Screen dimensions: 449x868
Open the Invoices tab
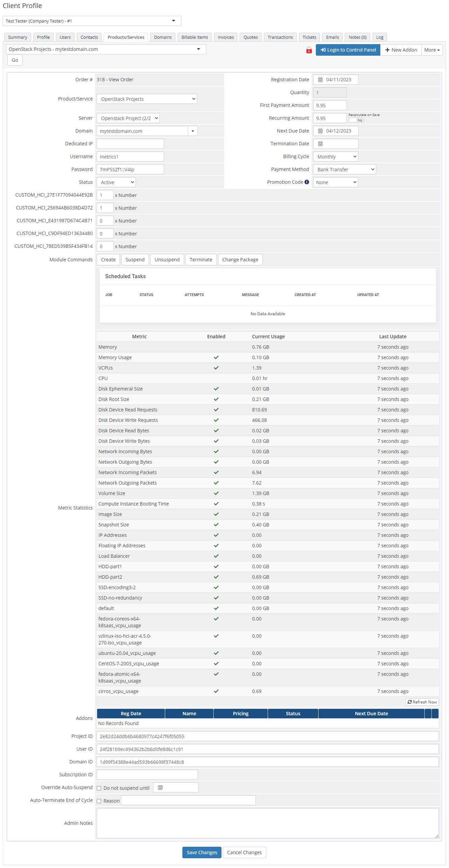[226, 37]
